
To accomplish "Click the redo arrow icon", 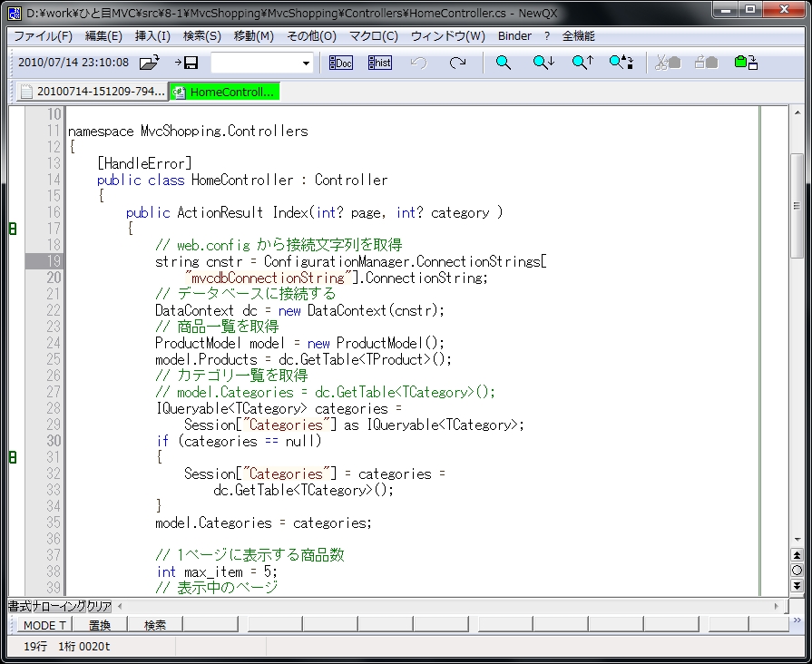I will pos(458,63).
